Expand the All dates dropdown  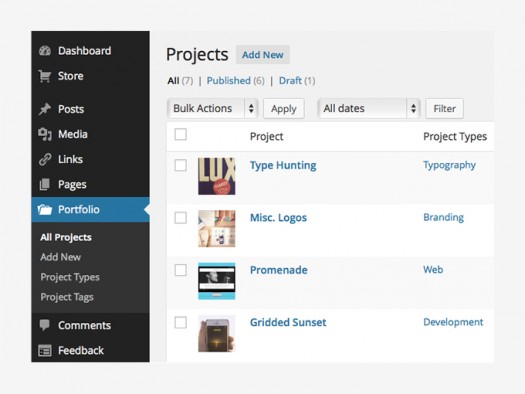click(369, 108)
